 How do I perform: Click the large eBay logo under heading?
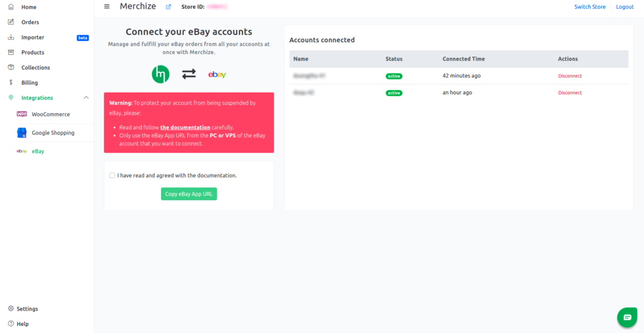217,75
